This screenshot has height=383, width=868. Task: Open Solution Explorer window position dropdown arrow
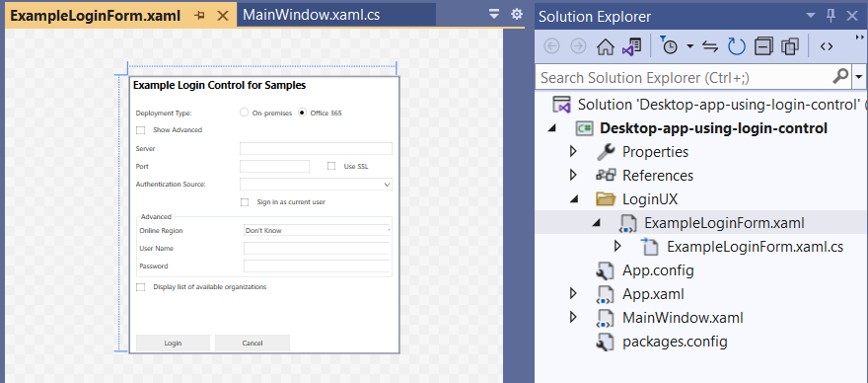811,16
